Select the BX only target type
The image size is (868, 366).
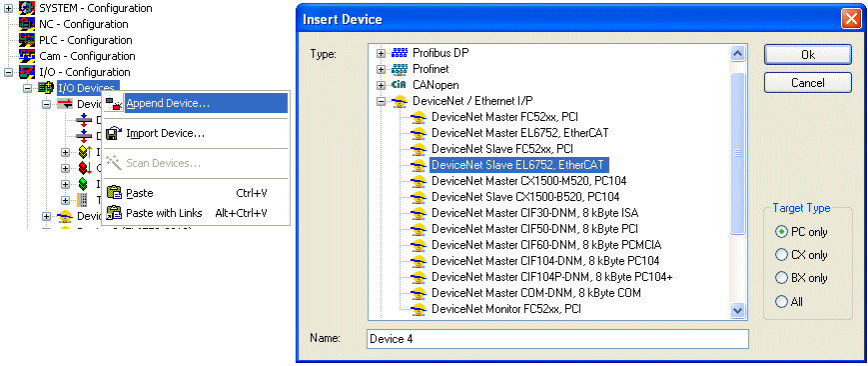pos(781,278)
